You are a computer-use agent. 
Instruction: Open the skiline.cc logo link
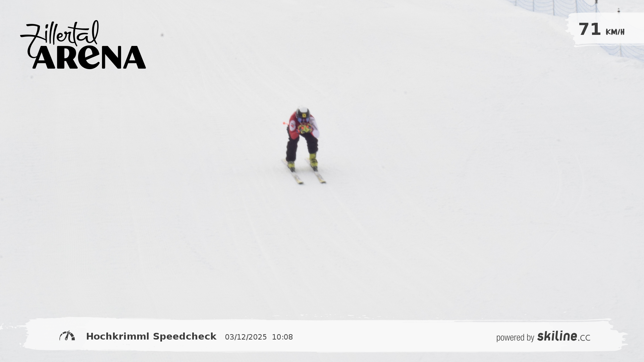(x=563, y=336)
